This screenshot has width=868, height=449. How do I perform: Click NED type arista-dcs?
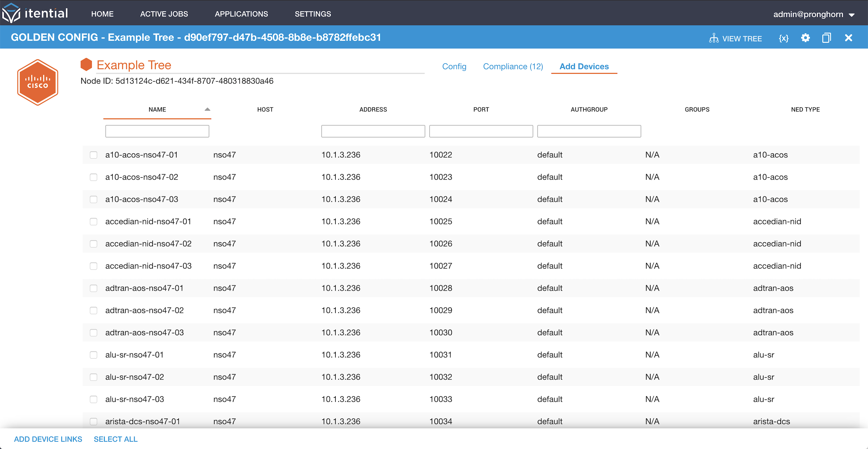[x=772, y=421]
